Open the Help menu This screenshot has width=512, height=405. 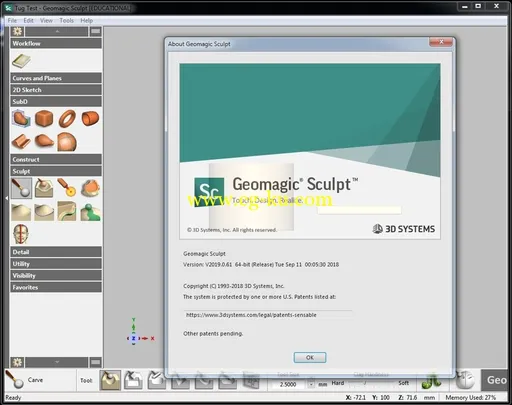click(x=86, y=21)
